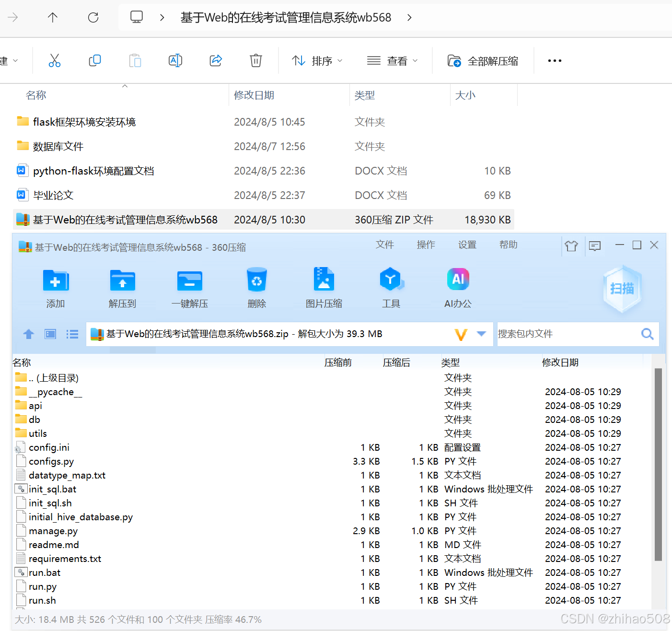
Task: Click the see-more ellipsis button in Explorer
Action: [555, 60]
